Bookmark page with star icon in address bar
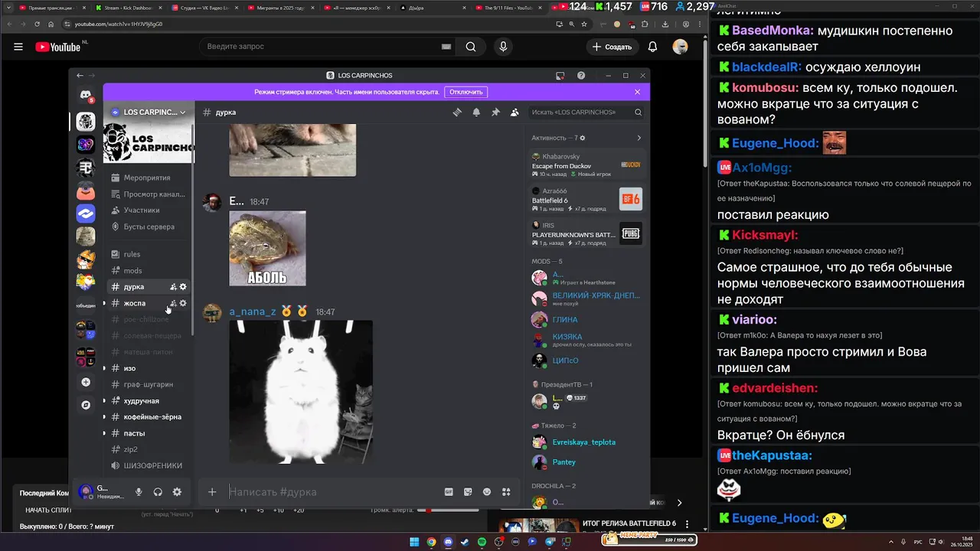 584,24
